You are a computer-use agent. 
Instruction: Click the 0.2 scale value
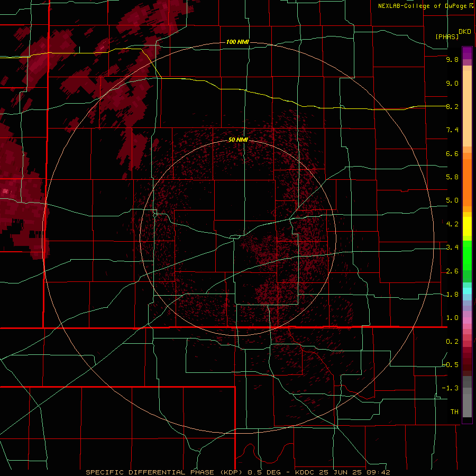click(x=452, y=342)
